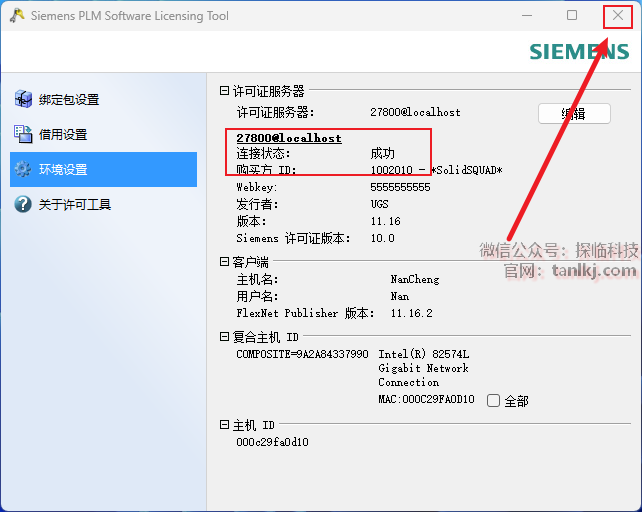Click the COMPOSITE=9A2A84337990 text
Screen dimensions: 642x512
click(302, 354)
